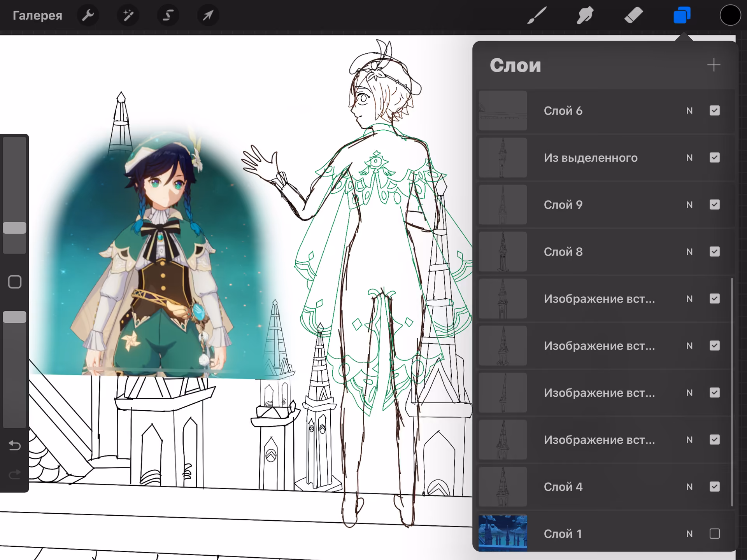This screenshot has height=560, width=747.
Task: Select the Eraser tool
Action: tap(633, 16)
